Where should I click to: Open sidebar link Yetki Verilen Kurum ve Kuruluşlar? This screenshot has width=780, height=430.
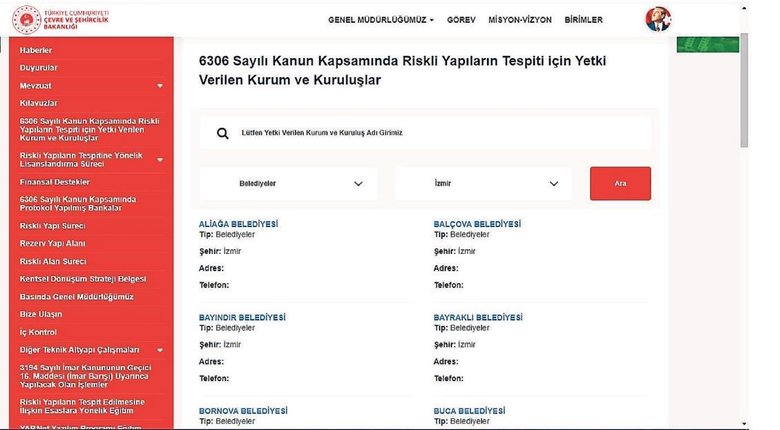(90, 129)
